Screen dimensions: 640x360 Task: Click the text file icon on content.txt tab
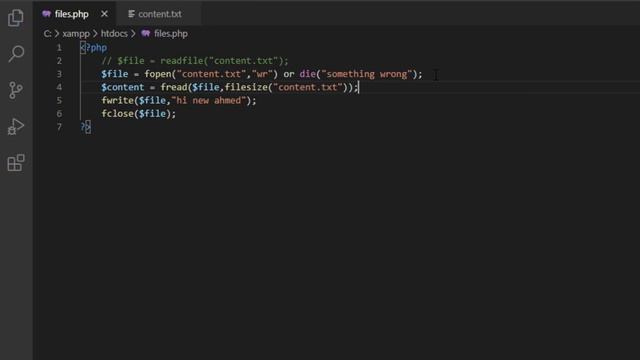click(x=131, y=14)
